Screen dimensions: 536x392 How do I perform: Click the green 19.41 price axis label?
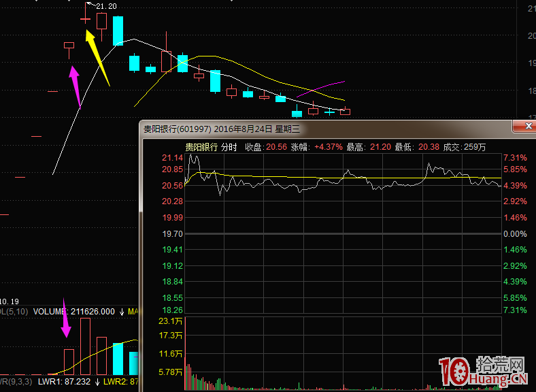pyautogui.click(x=172, y=250)
